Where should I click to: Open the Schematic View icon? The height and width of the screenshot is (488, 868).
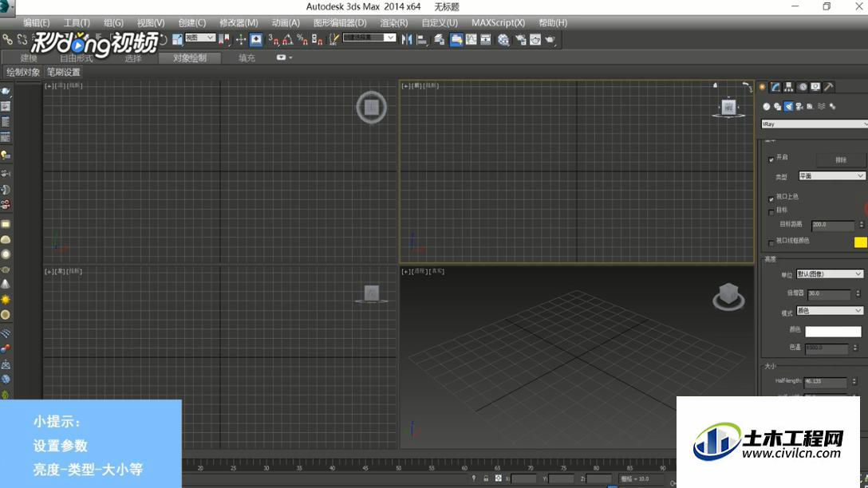486,40
